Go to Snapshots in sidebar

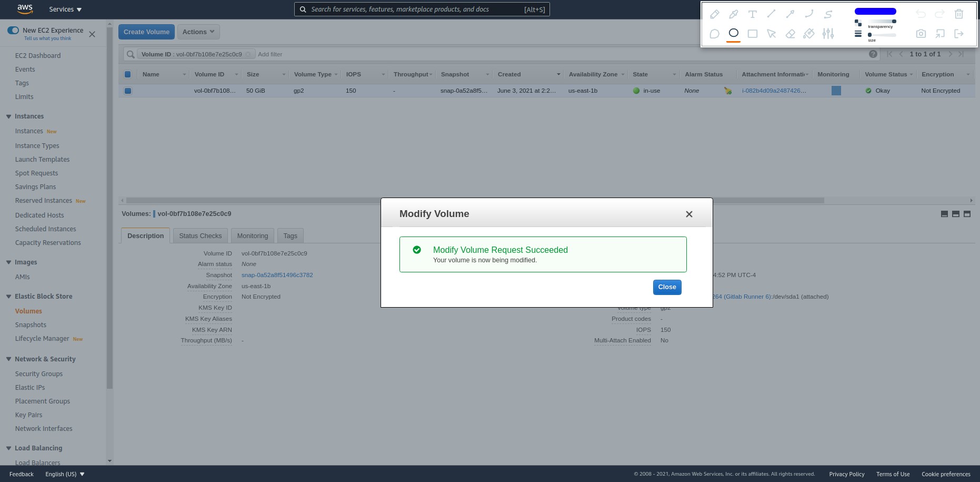[x=31, y=325]
